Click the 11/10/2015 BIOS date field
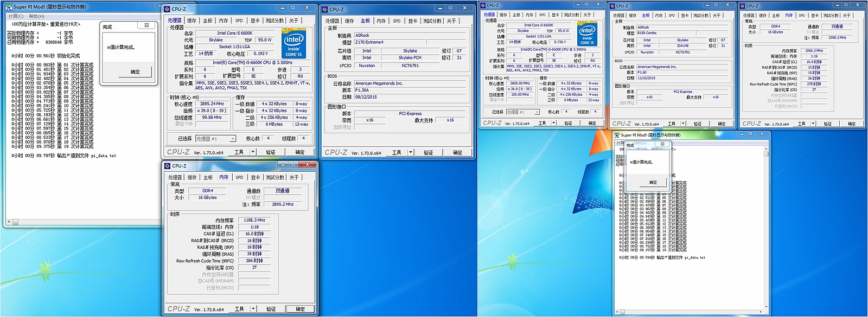The width and height of the screenshot is (868, 317). 684,78
